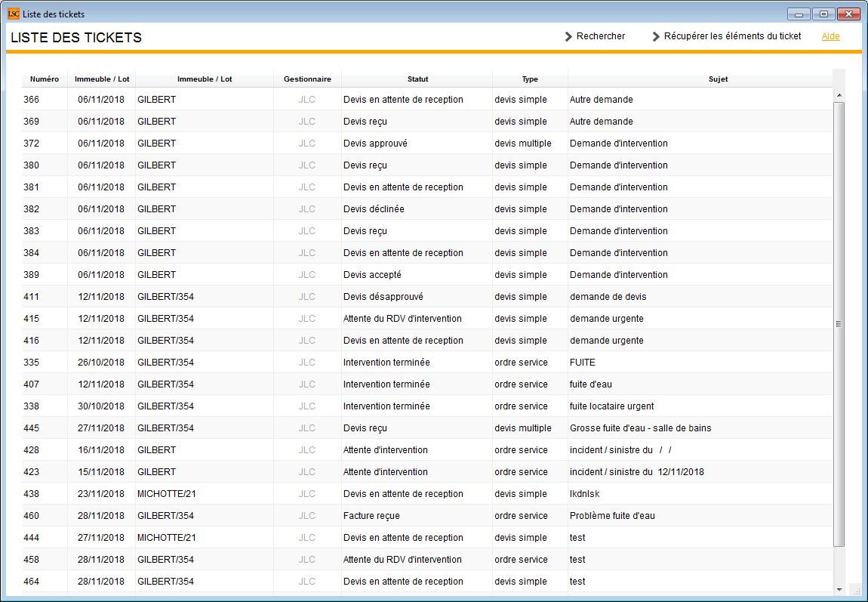This screenshot has height=602, width=868.
Task: Click the Rechercher button
Action: [595, 36]
